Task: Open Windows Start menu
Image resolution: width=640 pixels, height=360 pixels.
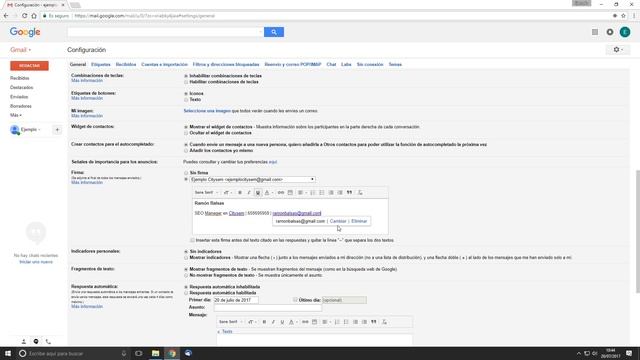Action: pyautogui.click(x=8, y=353)
